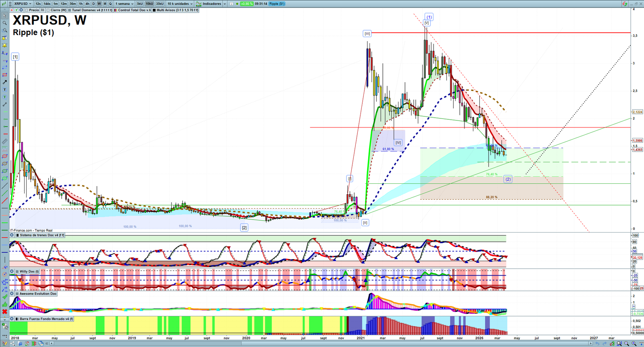Click the Sistema de trenes Doc v4 title

(x=42, y=235)
